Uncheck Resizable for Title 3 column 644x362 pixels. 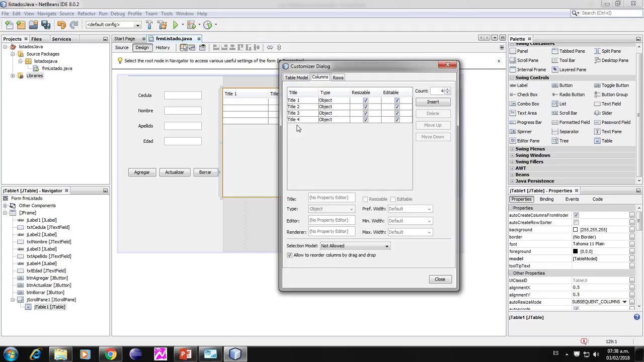pos(365,113)
